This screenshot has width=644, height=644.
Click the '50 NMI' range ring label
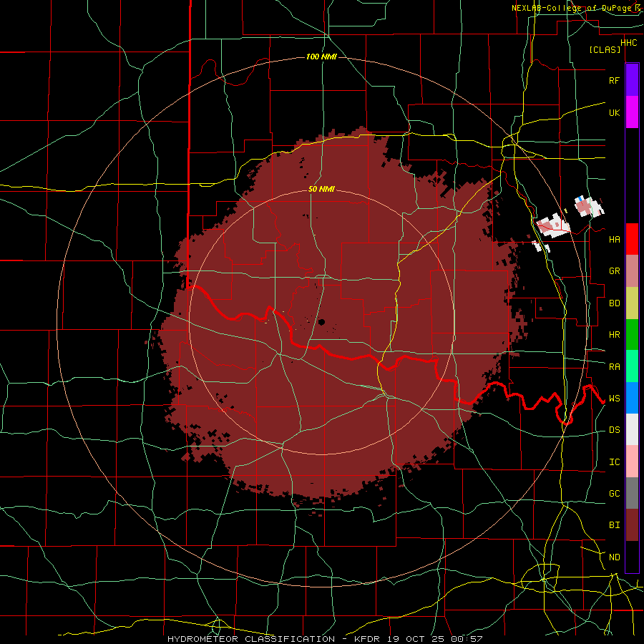321,189
